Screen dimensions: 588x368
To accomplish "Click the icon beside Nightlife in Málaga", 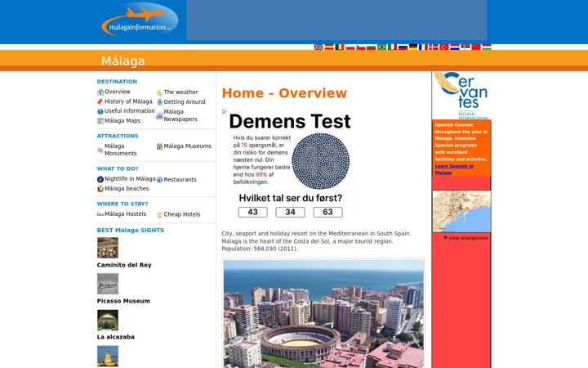I will tap(100, 179).
